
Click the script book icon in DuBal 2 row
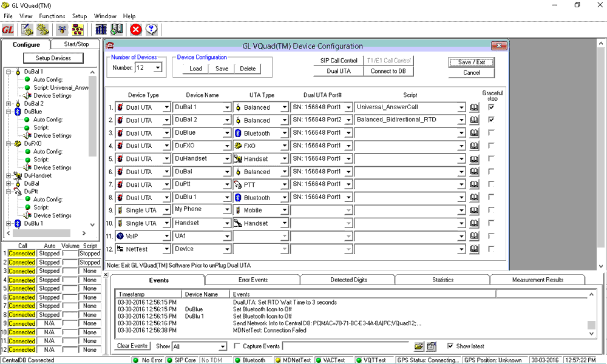coord(474,120)
